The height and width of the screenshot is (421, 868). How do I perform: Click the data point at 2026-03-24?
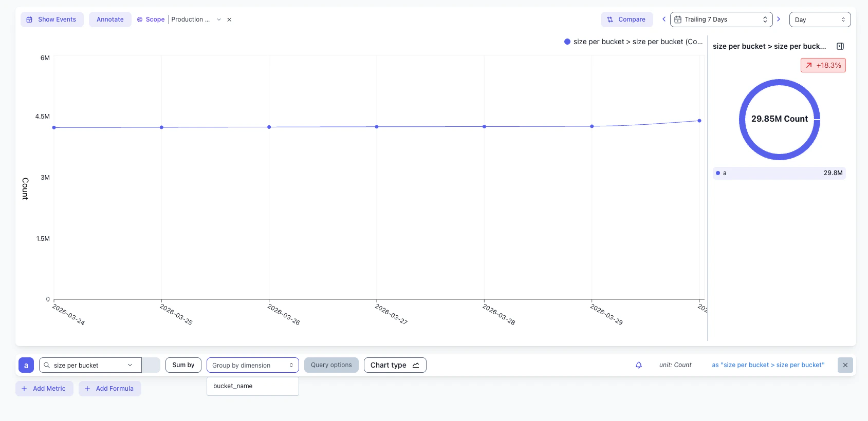click(54, 127)
